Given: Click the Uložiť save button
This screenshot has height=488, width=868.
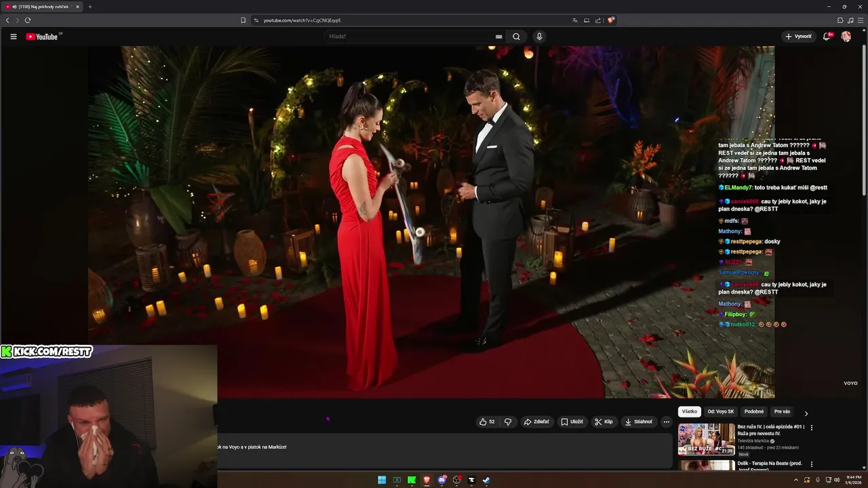Looking at the screenshot, I should [572, 422].
